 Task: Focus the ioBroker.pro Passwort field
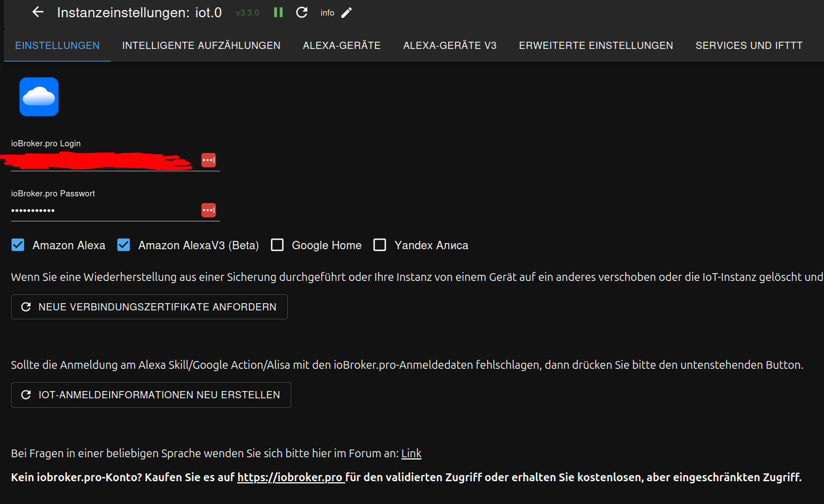(115, 210)
